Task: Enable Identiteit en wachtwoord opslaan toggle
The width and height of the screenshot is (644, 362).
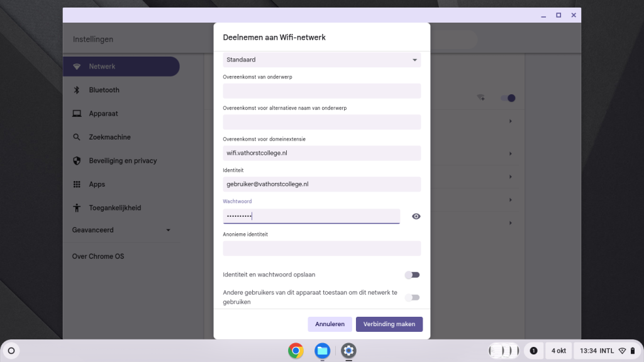Action: (x=412, y=275)
